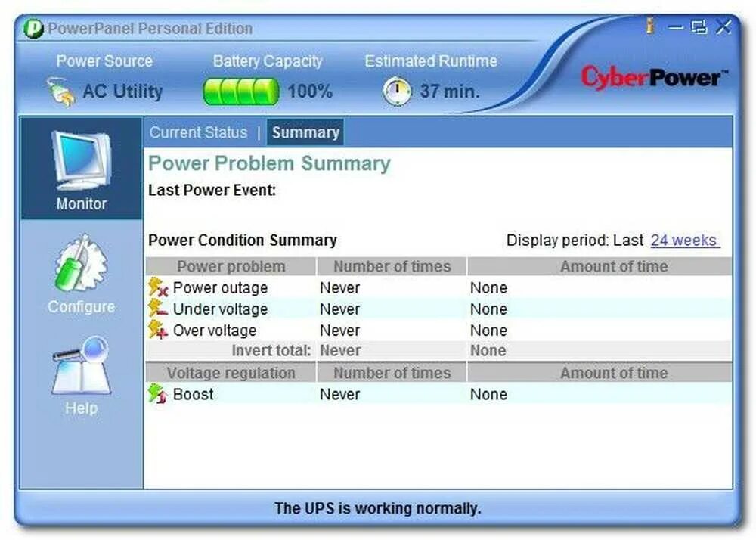The height and width of the screenshot is (540, 756).
Task: Click the Power outage row icon
Action: [158, 287]
